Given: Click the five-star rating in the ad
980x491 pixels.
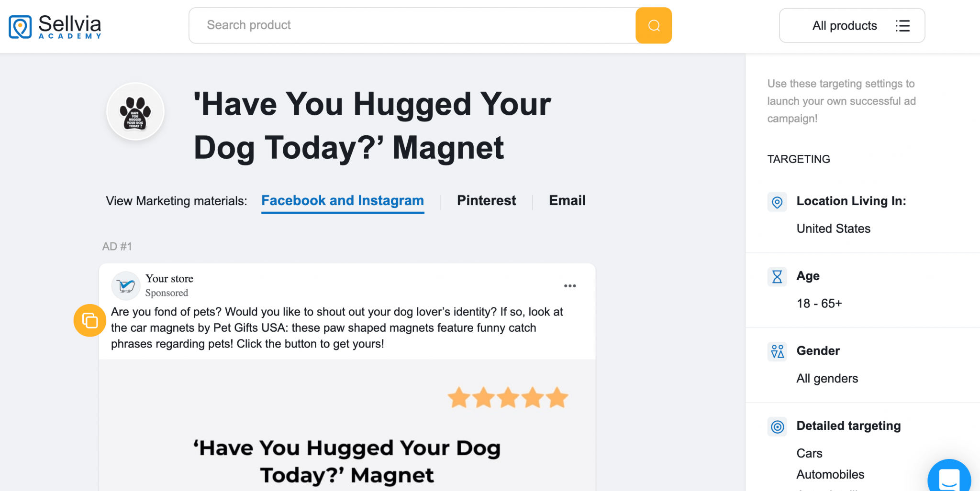Looking at the screenshot, I should [508, 397].
